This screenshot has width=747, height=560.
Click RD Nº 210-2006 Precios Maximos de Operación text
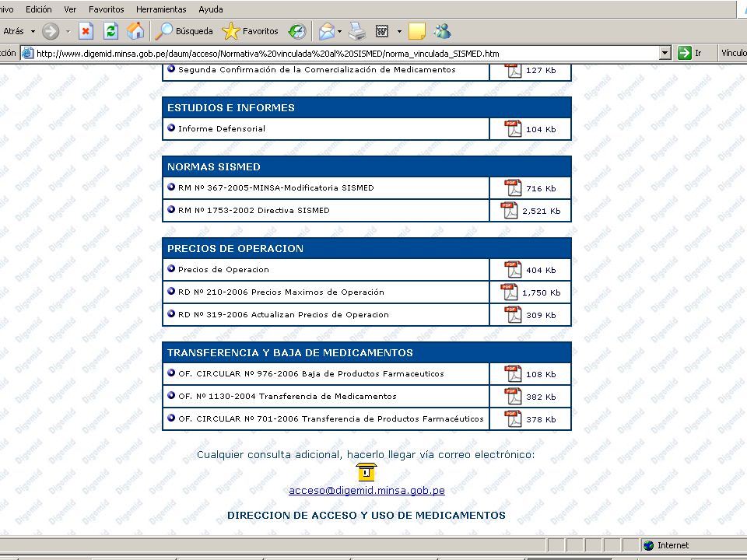[x=281, y=292]
